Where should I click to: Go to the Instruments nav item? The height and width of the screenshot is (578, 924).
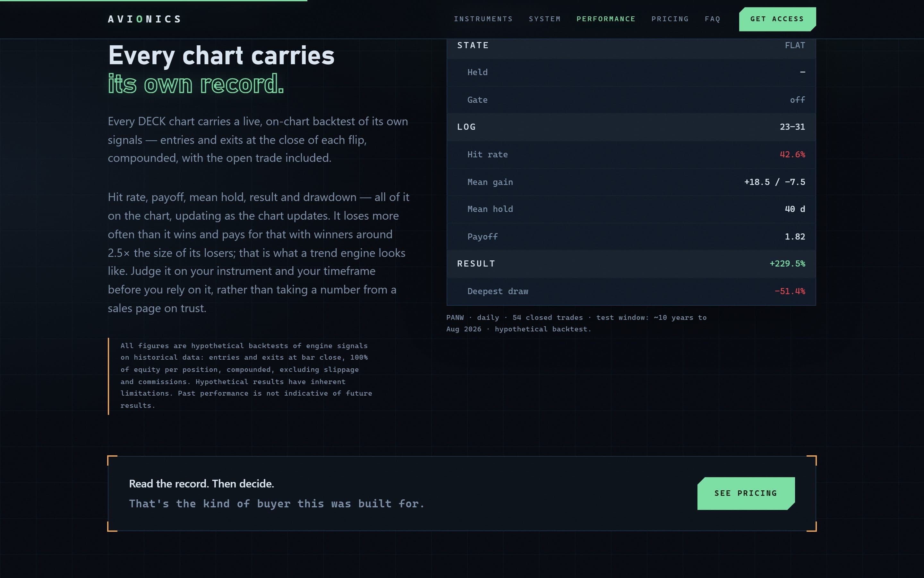pyautogui.click(x=483, y=19)
